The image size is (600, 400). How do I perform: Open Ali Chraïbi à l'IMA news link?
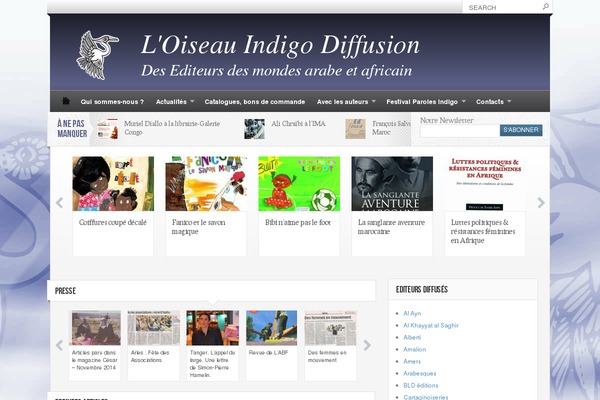(x=298, y=124)
